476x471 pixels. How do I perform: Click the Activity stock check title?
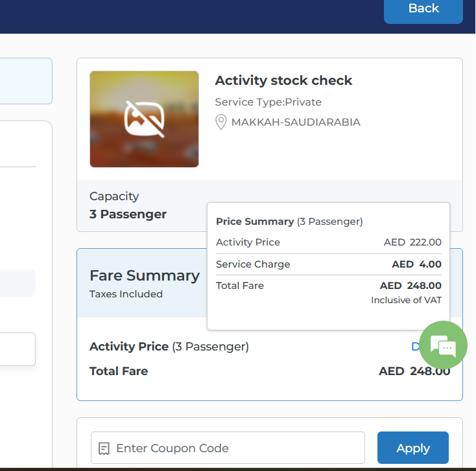pos(283,80)
